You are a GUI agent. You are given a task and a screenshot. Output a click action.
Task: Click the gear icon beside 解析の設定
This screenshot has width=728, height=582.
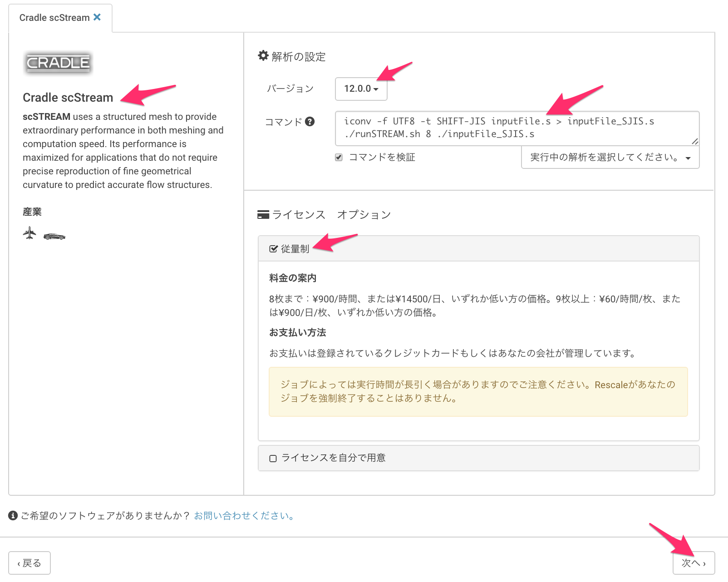pyautogui.click(x=263, y=56)
